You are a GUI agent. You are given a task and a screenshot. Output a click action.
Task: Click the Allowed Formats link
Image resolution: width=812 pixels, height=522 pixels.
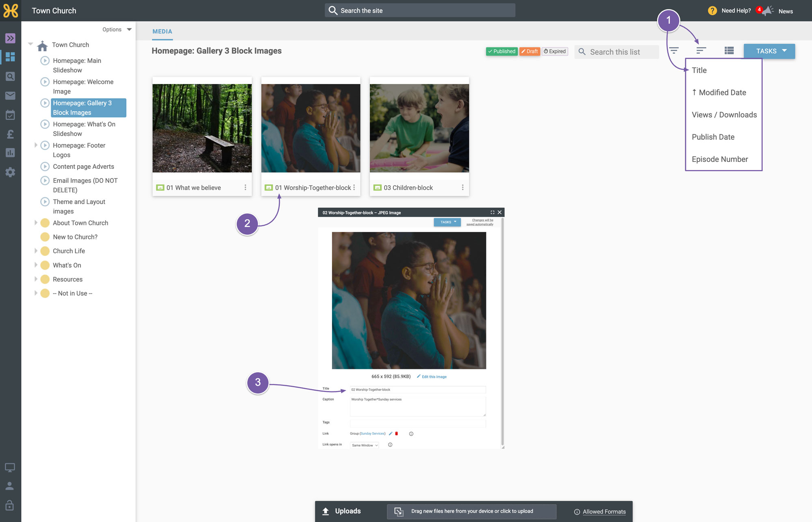click(x=604, y=511)
